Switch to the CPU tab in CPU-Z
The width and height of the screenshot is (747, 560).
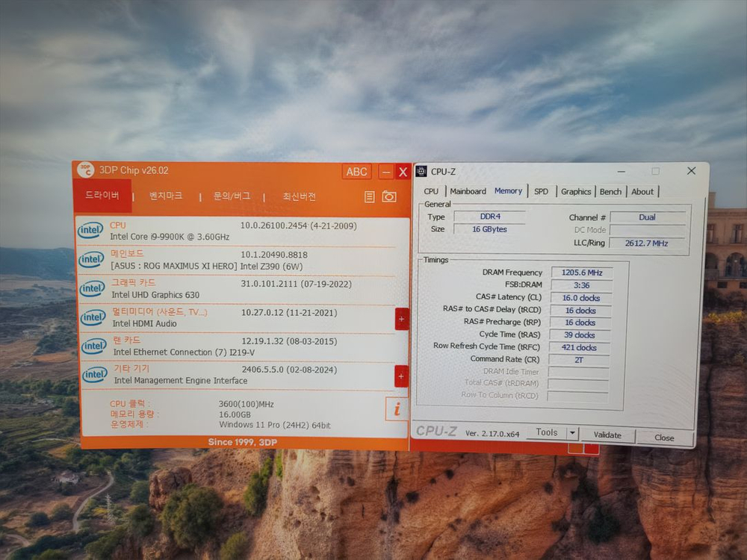click(431, 191)
